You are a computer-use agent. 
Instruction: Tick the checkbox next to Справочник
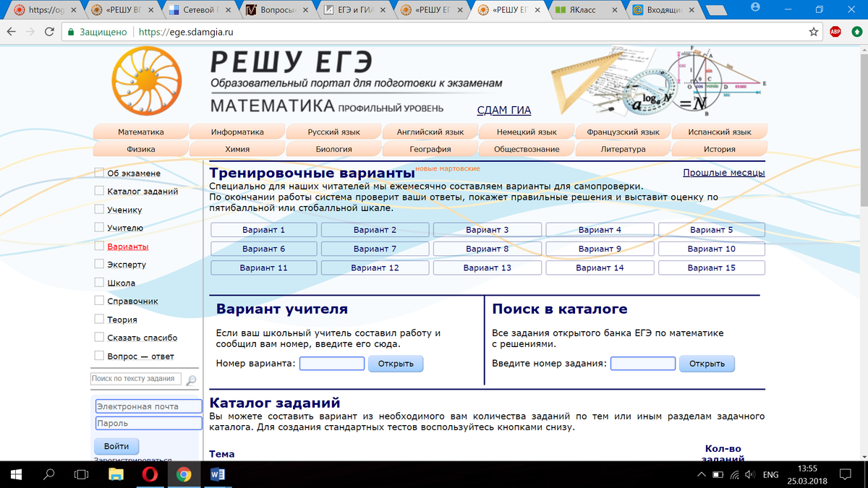point(100,301)
